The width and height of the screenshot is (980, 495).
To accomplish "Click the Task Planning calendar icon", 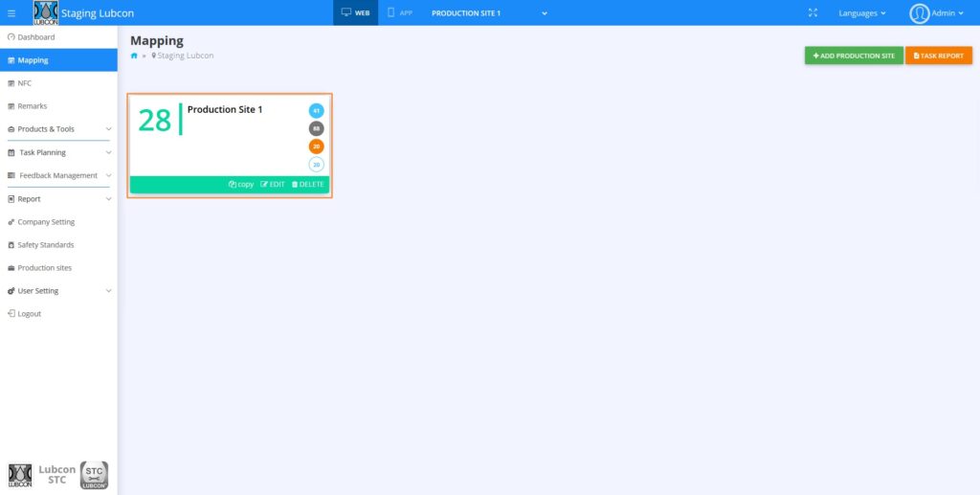I will click(11, 152).
